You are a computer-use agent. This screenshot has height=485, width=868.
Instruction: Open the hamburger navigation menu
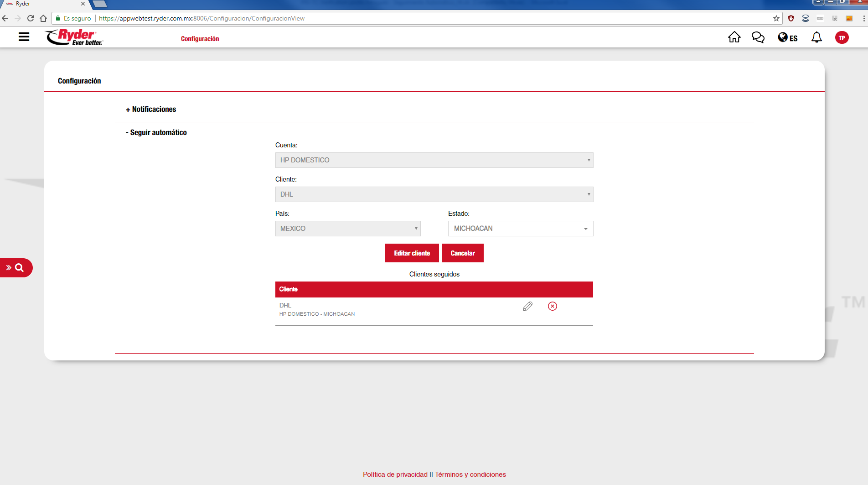[24, 37]
